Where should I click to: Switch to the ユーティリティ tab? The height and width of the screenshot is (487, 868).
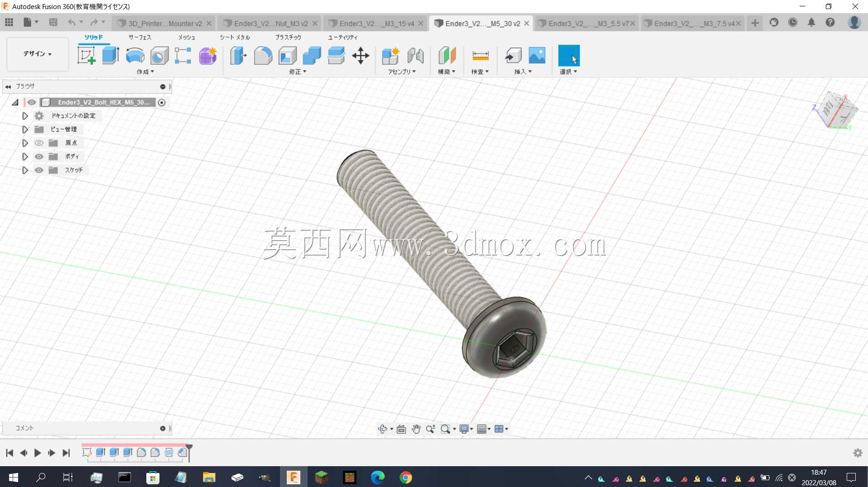(x=343, y=37)
